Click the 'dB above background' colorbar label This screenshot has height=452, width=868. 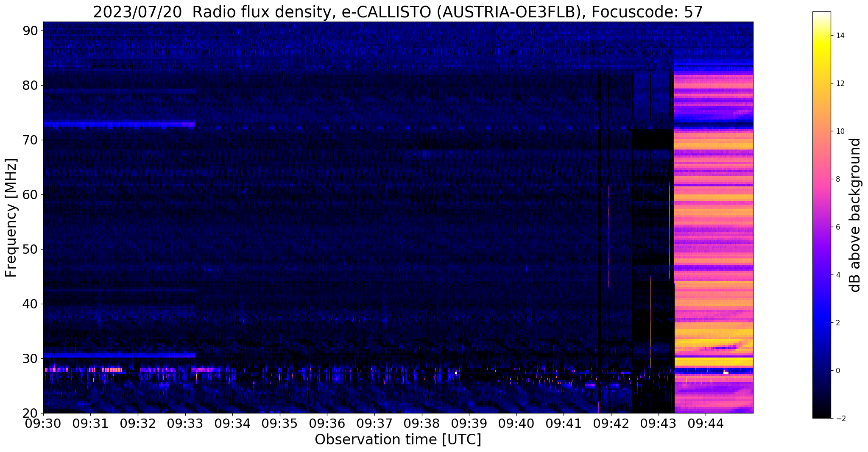click(x=855, y=215)
